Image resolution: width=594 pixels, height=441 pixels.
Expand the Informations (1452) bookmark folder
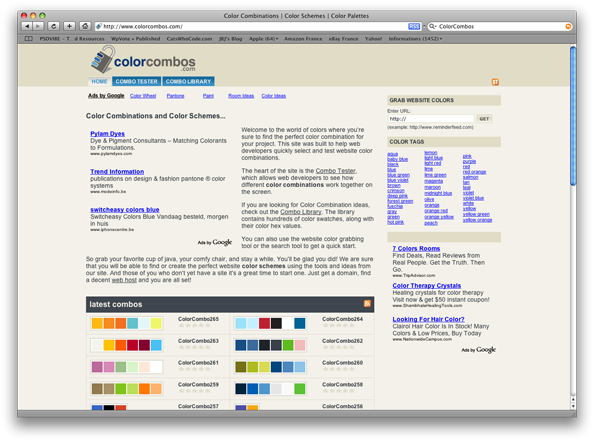[x=415, y=39]
